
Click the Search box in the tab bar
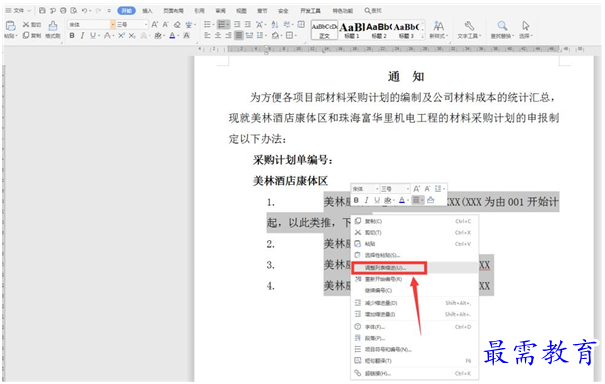point(373,10)
